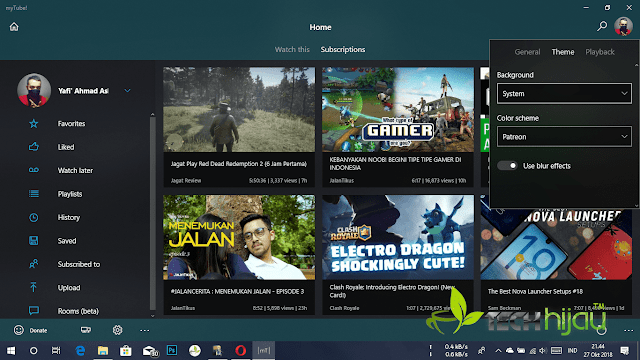This screenshot has width=640, height=360.
Task: Open Photoshop from taskbar
Action: point(172,350)
